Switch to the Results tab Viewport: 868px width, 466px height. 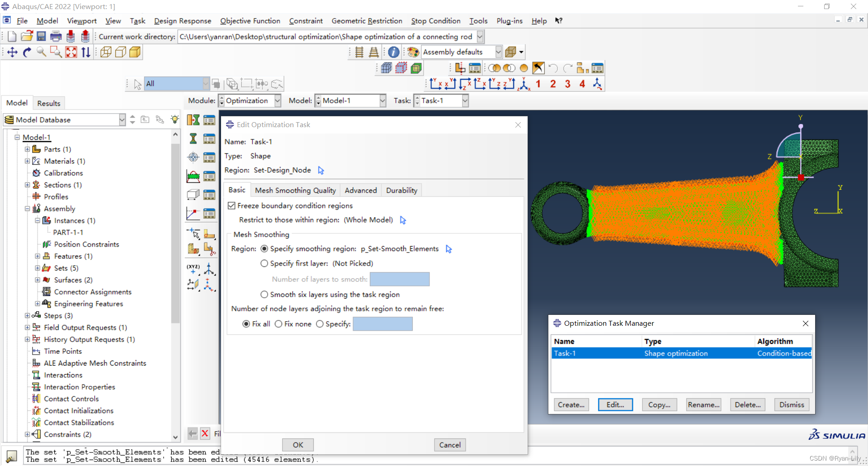(49, 103)
